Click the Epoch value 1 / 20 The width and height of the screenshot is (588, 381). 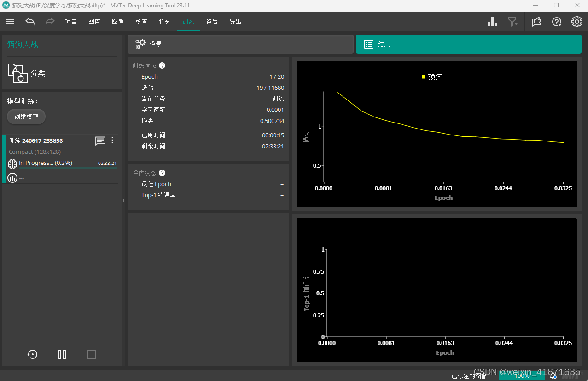277,76
